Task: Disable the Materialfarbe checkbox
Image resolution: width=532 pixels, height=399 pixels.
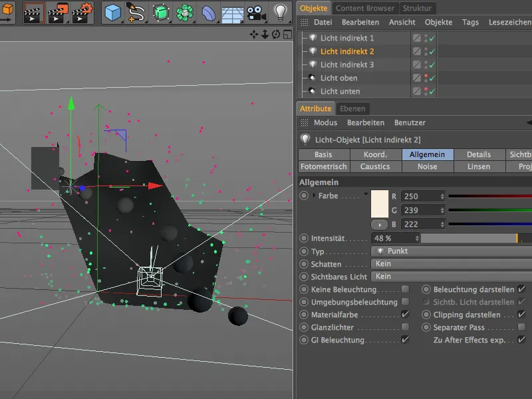Action: 405,314
